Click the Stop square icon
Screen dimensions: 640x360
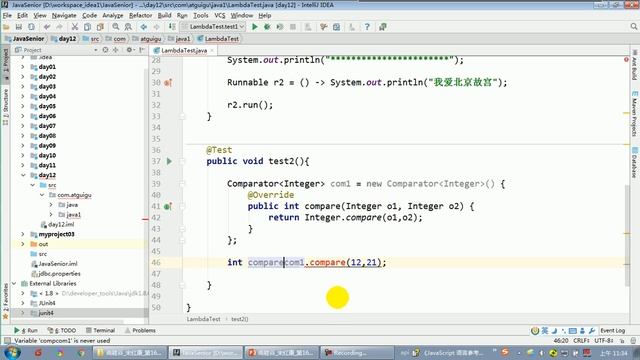(293, 27)
